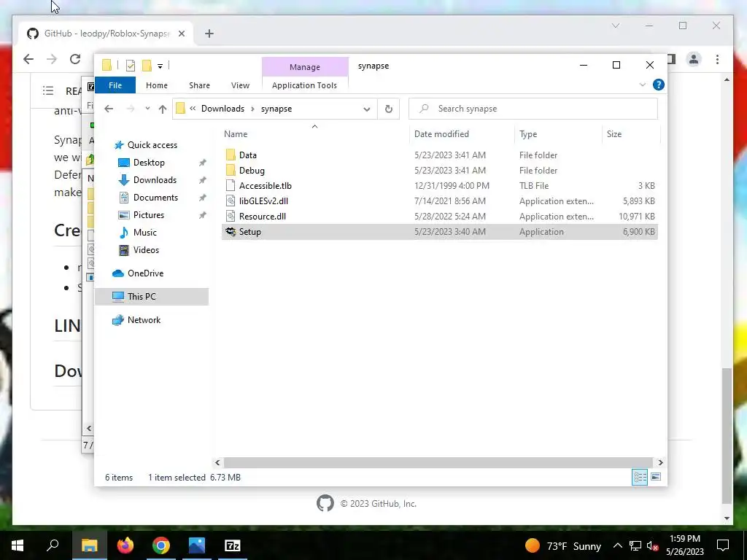
Task: Open Music in navigation pane
Action: (145, 233)
